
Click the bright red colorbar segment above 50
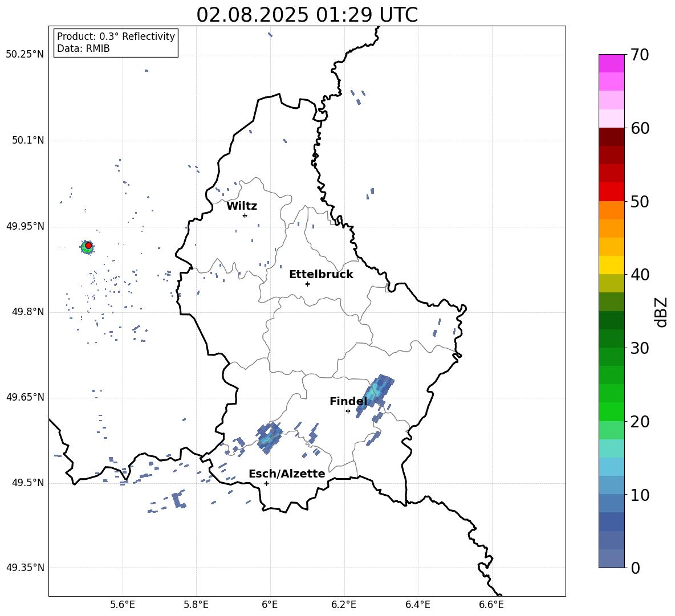(611, 192)
